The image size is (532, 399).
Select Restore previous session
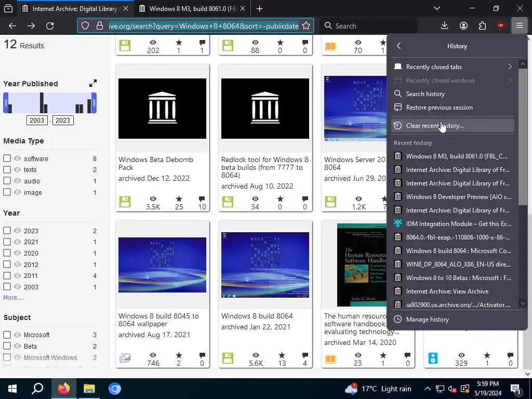coord(453,108)
